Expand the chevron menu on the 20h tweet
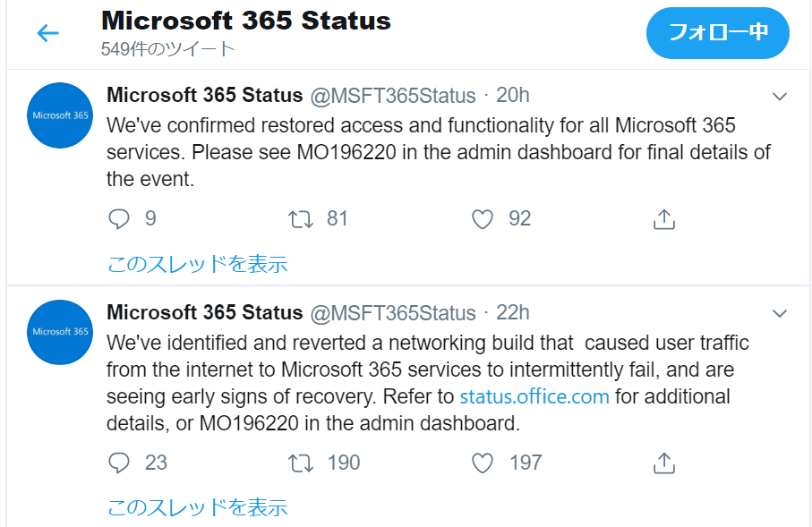 coord(780,97)
